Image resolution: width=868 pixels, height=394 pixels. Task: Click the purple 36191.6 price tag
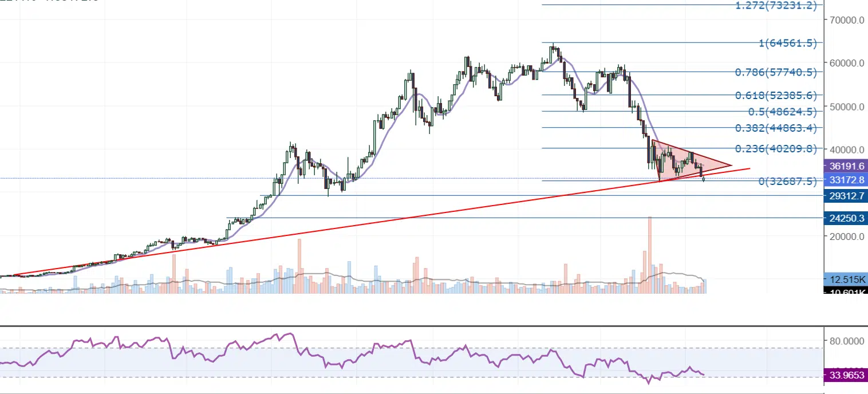[x=845, y=167]
